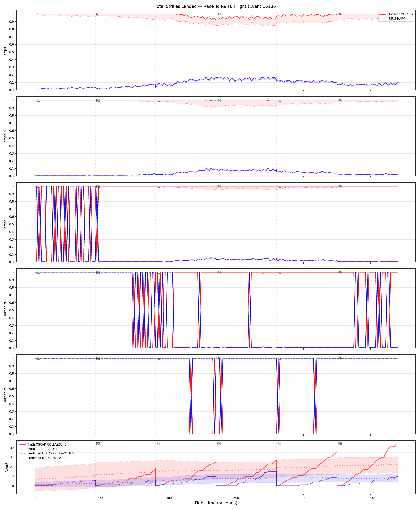This screenshot has width=420, height=510.
Task: Click the 'Target 5' y-axis label
Action: tap(5, 50)
